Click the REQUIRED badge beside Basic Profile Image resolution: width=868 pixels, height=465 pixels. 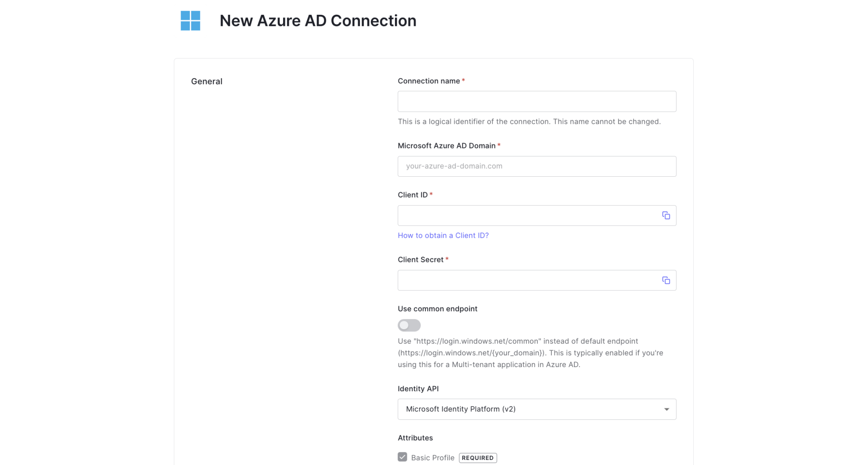(x=478, y=458)
